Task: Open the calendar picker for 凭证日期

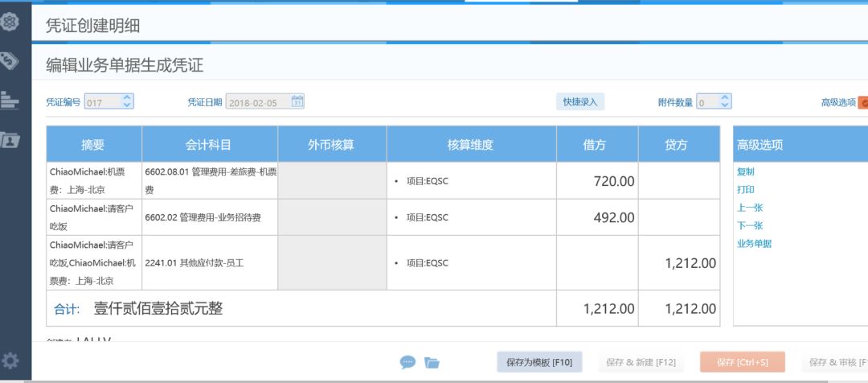Action: (297, 102)
